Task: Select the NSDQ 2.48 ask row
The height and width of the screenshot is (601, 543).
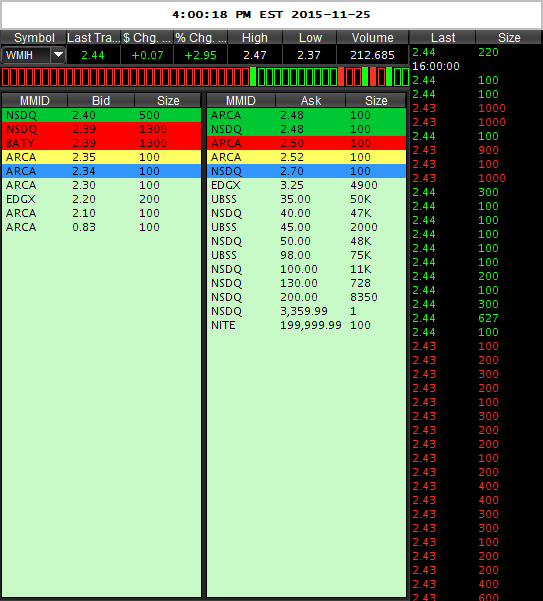Action: tap(307, 129)
